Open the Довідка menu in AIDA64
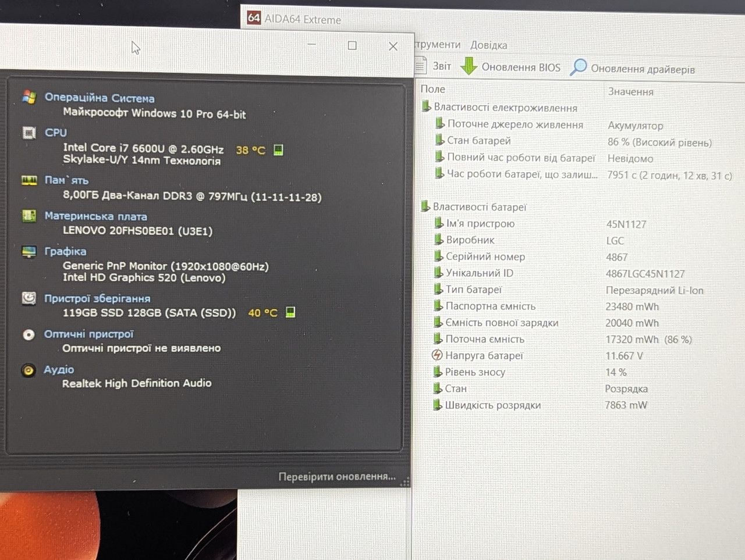The height and width of the screenshot is (560, 745). click(x=489, y=45)
